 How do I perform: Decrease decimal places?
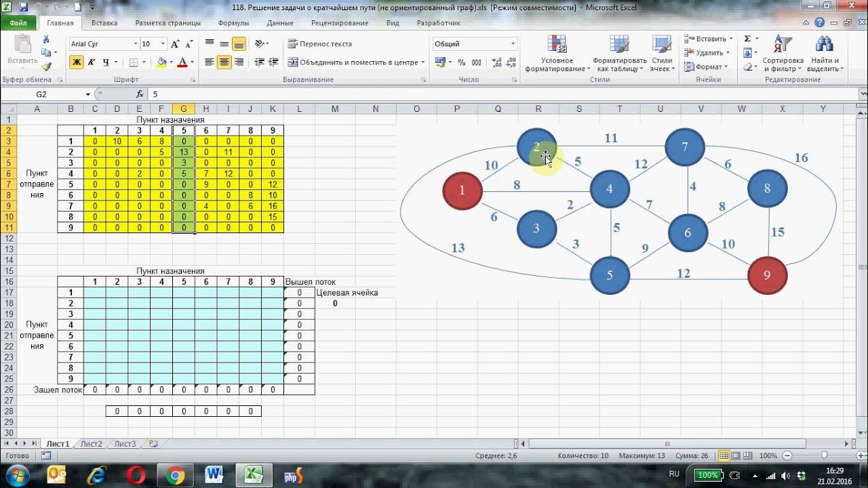(x=509, y=62)
